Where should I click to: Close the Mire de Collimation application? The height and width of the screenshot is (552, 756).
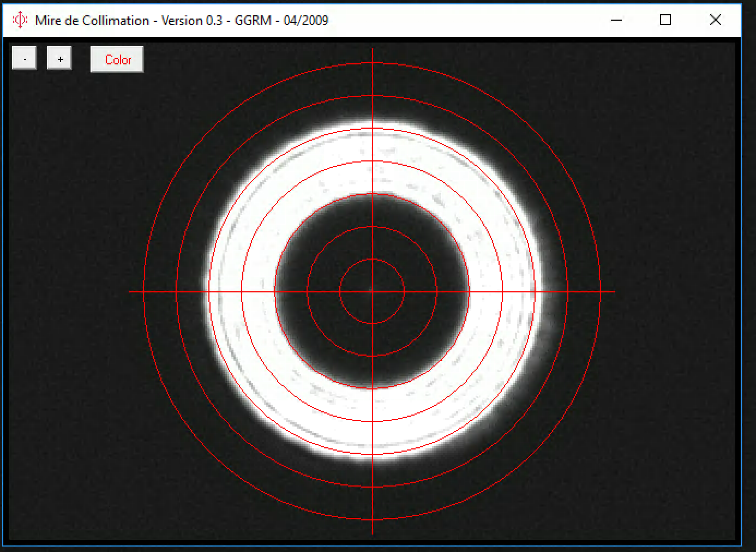tap(715, 20)
